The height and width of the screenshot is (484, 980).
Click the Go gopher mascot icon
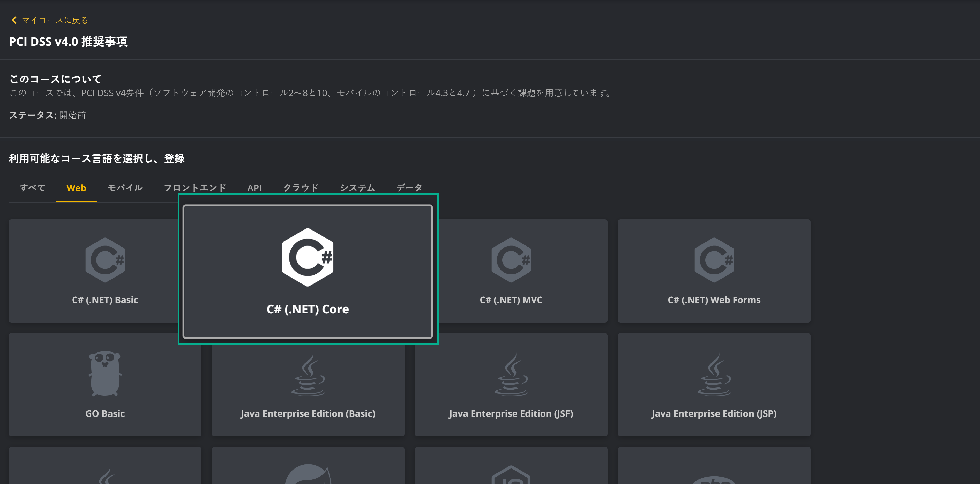pos(105,373)
